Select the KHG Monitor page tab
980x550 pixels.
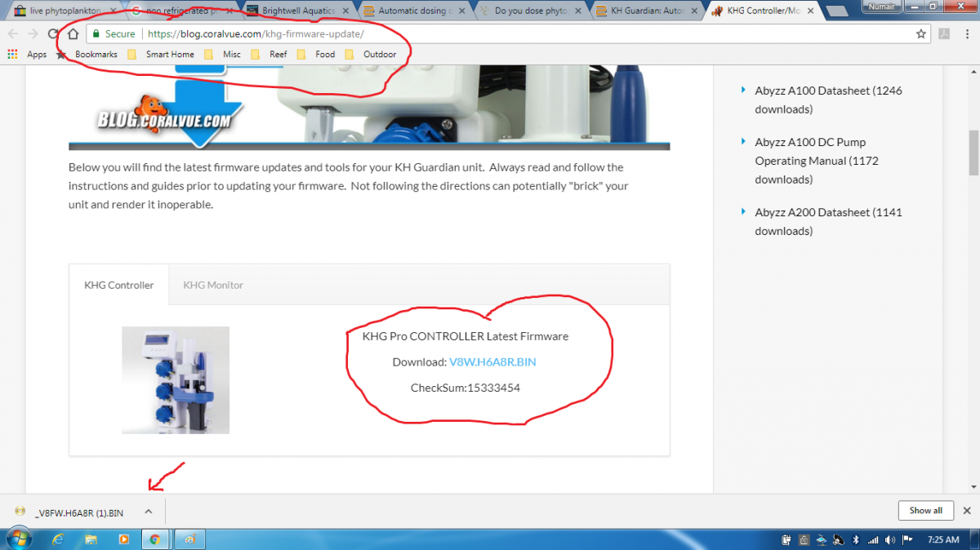[213, 285]
